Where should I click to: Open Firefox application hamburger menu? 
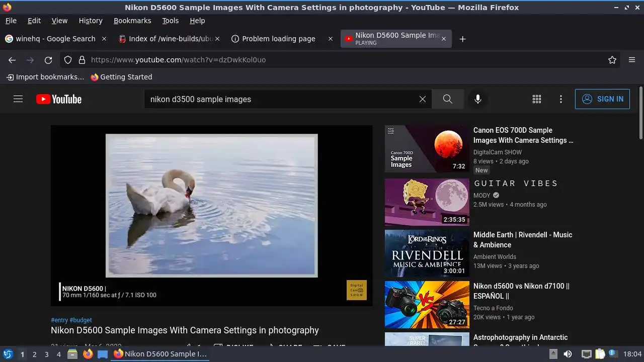click(x=632, y=60)
